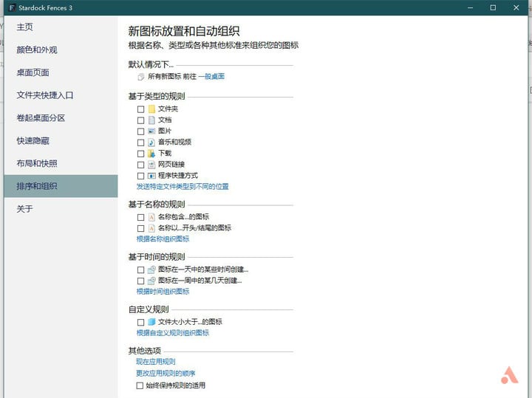The image size is (532, 398).
Task: Switch to 卷起桌面分区 page
Action: (61, 118)
